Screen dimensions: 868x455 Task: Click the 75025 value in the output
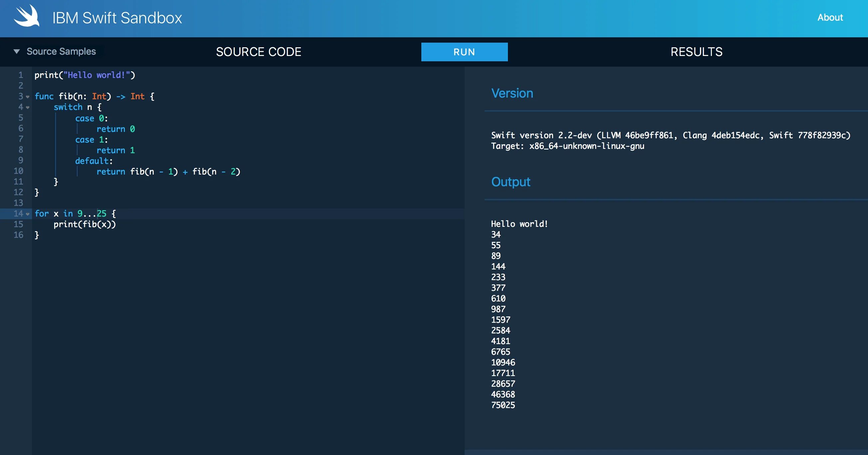pos(503,405)
